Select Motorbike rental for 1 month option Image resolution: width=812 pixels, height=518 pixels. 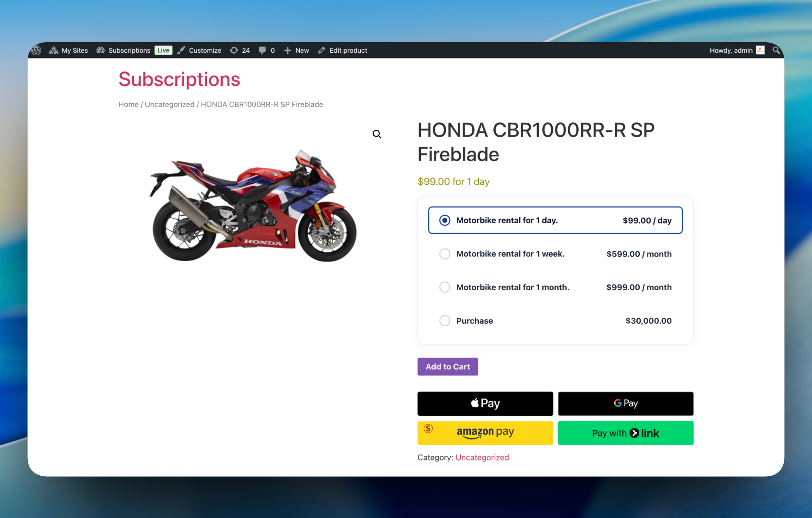coord(555,287)
